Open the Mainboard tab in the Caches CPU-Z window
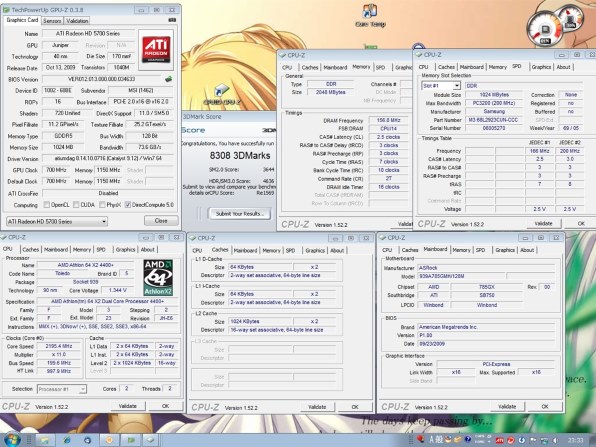 point(245,250)
